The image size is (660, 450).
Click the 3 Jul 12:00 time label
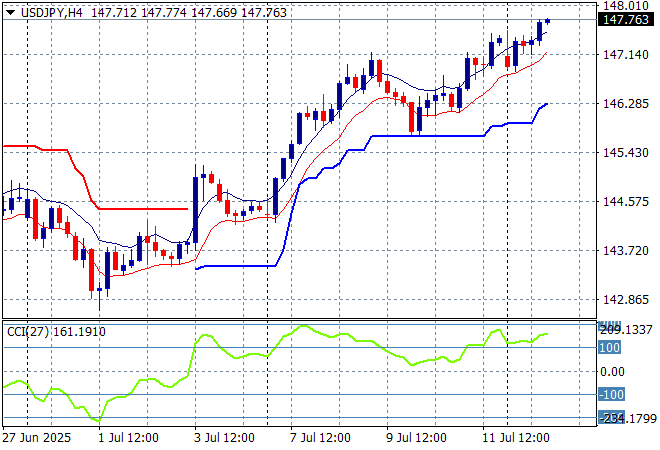tap(226, 438)
